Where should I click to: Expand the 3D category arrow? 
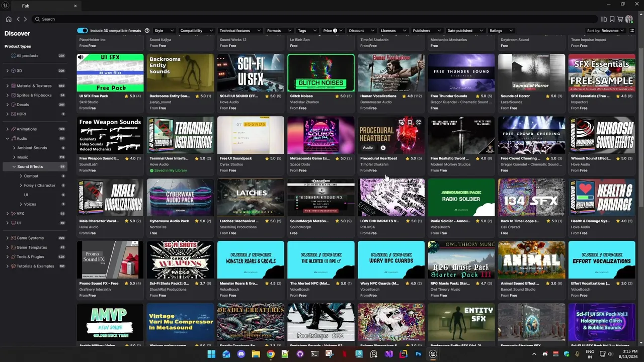[x=8, y=71]
